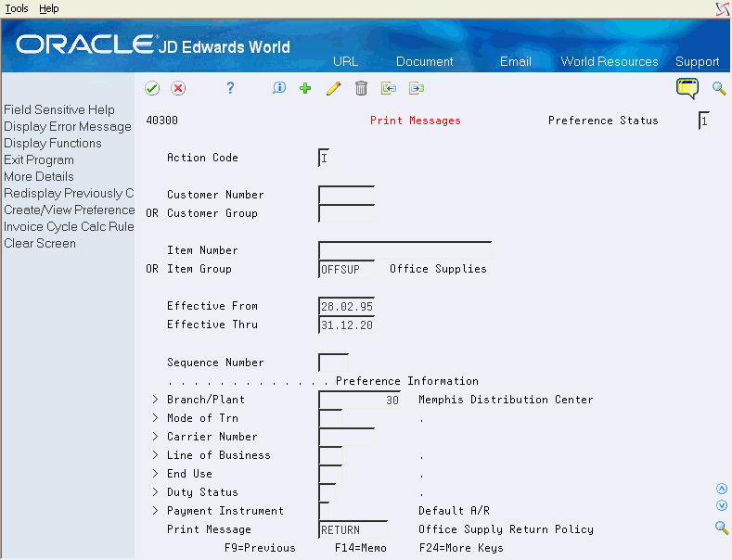Screen dimensions: 732x560
Task: Expand the Duty Status chevron
Action: tap(155, 492)
